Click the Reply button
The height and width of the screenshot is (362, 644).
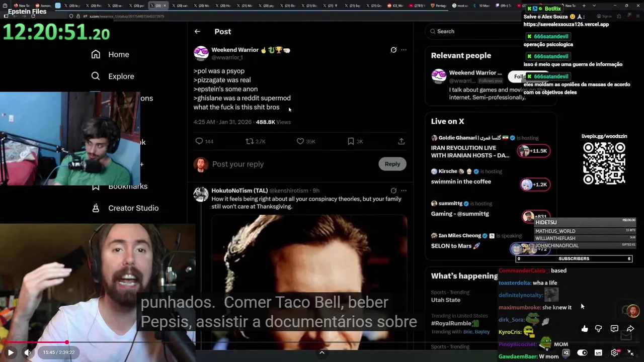[392, 164]
